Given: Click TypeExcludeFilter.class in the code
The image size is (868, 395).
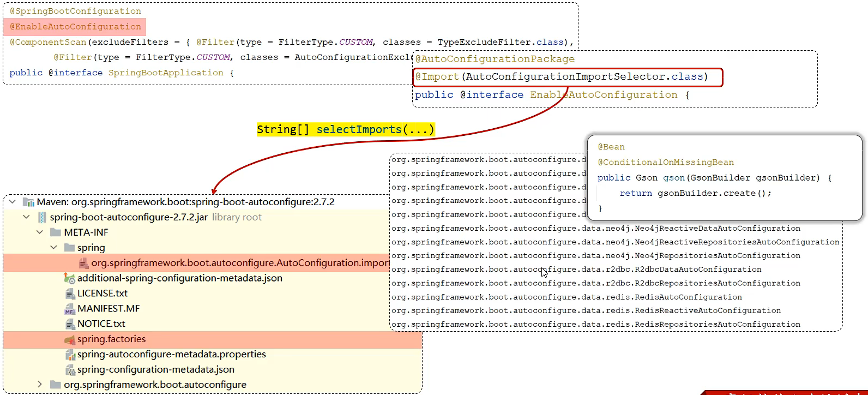Looking at the screenshot, I should (501, 42).
